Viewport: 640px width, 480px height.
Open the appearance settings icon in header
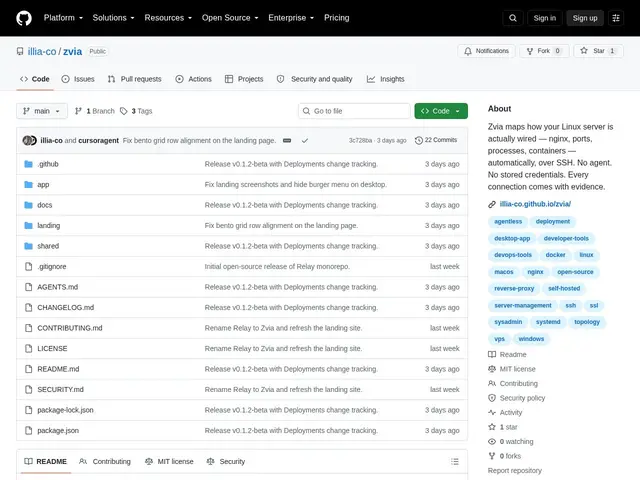[x=616, y=18]
